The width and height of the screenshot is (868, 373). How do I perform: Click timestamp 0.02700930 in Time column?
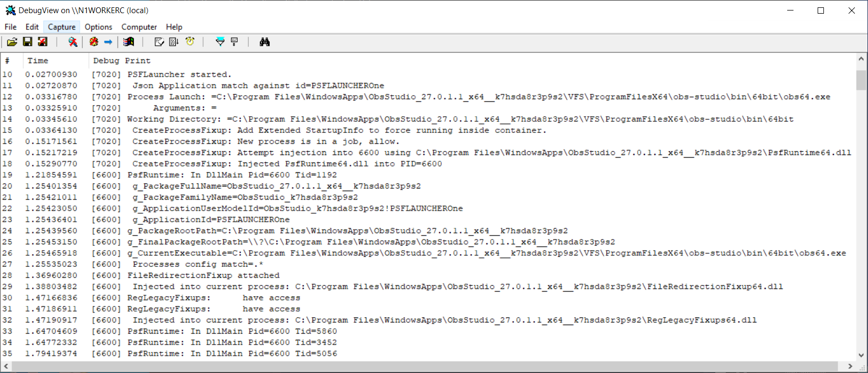click(51, 75)
